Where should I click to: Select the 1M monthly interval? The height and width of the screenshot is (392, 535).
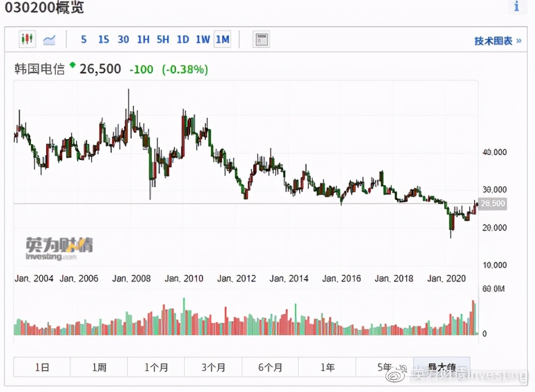pos(222,40)
